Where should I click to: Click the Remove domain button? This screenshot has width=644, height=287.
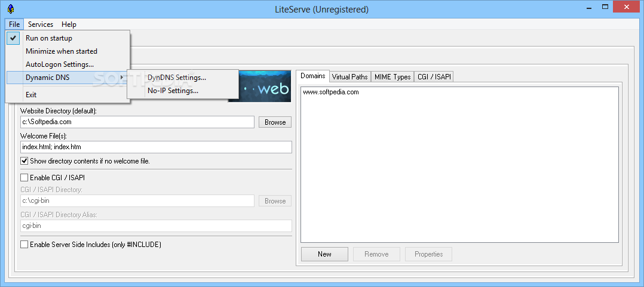point(376,254)
